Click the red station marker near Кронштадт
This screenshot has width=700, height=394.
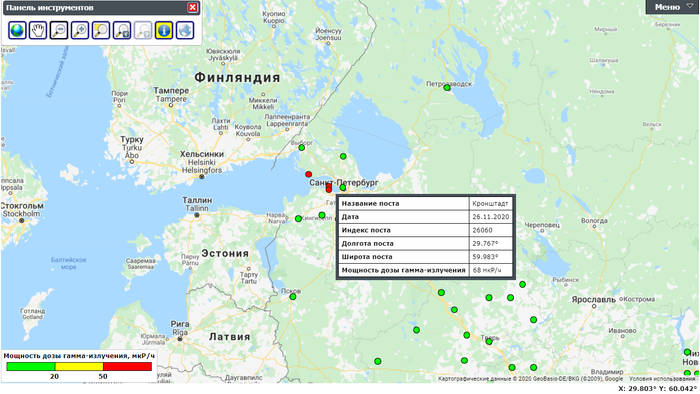[x=308, y=174]
